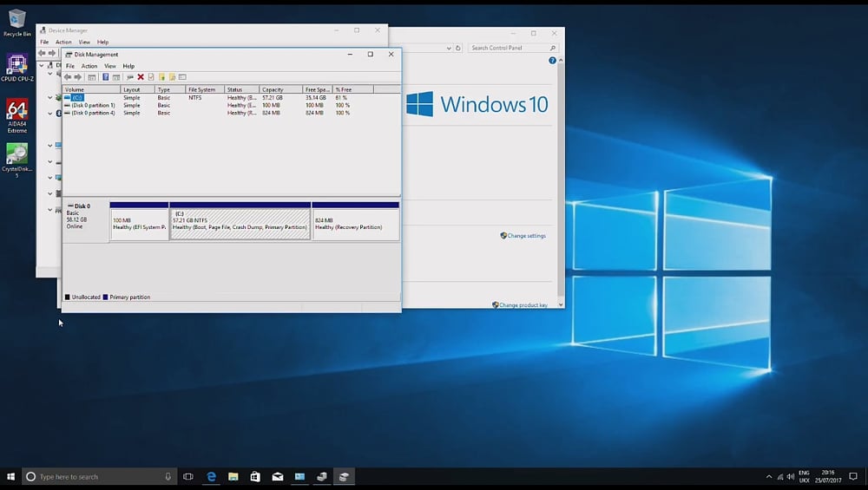Open the Action menu in Disk Management

[x=89, y=66]
